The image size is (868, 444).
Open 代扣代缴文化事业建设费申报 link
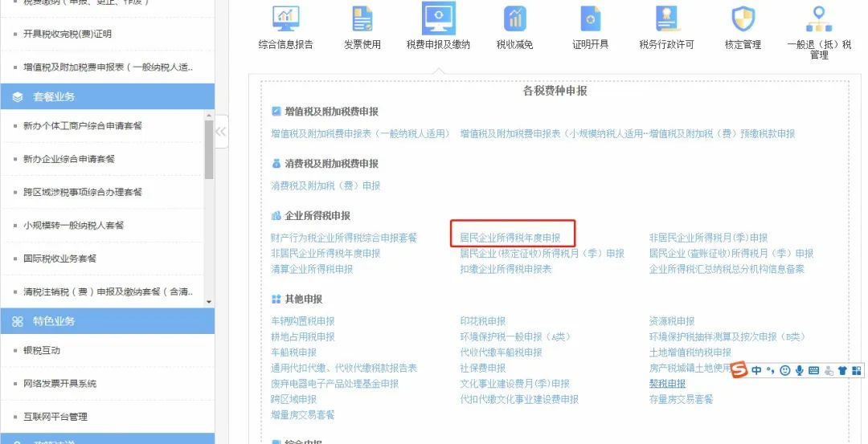(x=519, y=399)
